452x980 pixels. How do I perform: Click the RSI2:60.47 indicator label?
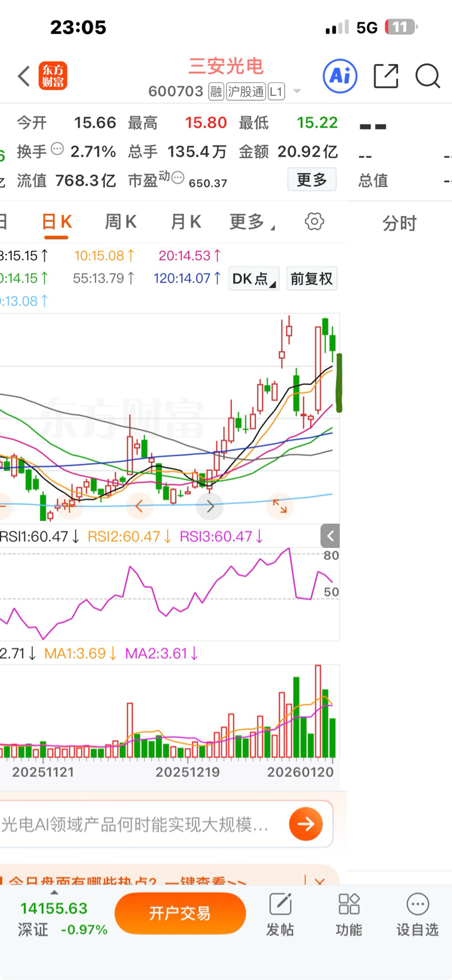129,536
